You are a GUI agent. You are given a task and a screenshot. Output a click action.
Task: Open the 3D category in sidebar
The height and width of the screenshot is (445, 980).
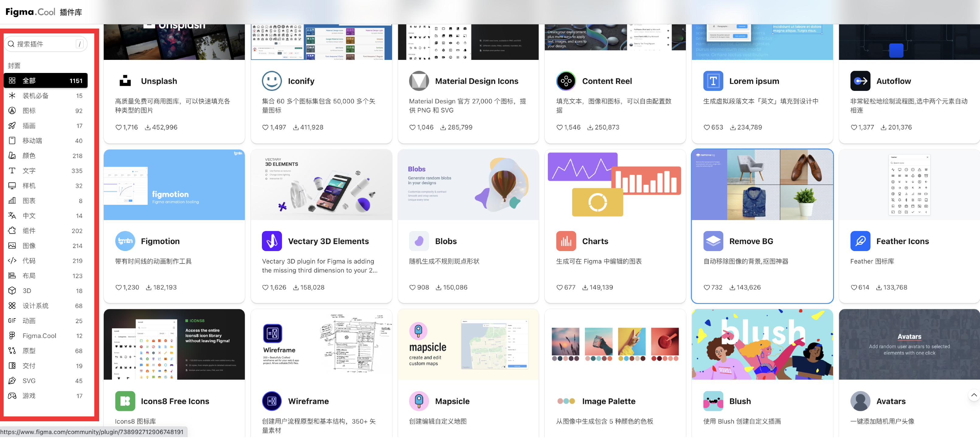[x=45, y=291]
